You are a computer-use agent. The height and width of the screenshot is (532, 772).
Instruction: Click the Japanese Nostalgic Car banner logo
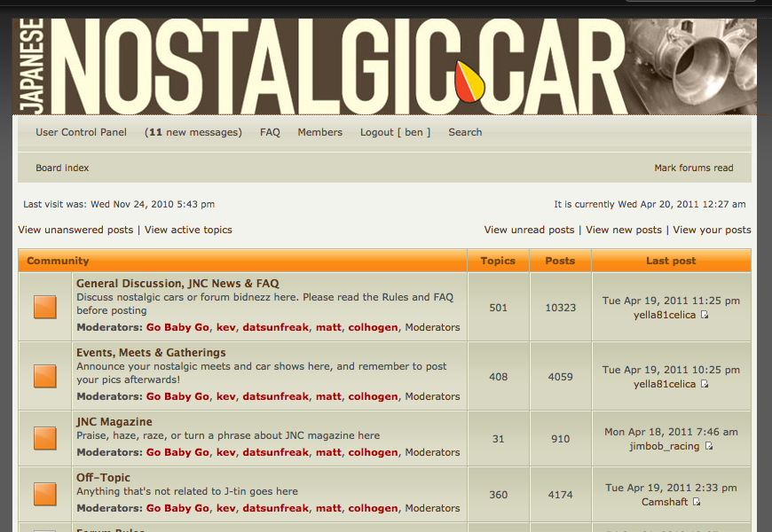(384, 66)
